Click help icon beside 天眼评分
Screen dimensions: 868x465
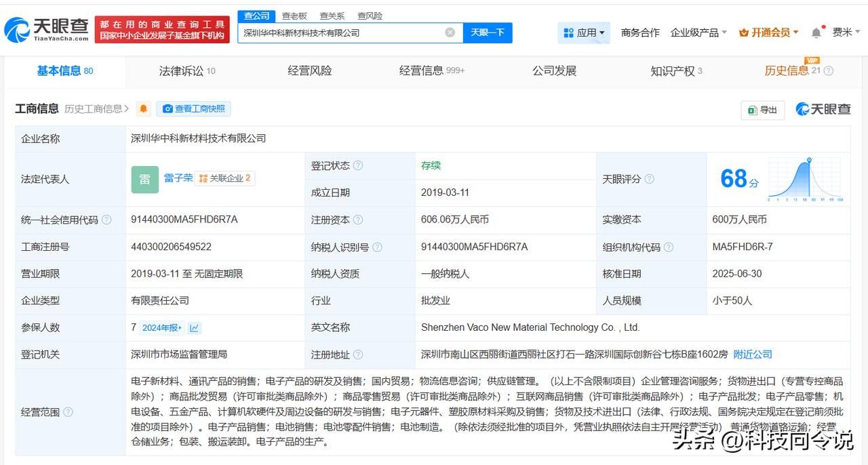click(649, 179)
